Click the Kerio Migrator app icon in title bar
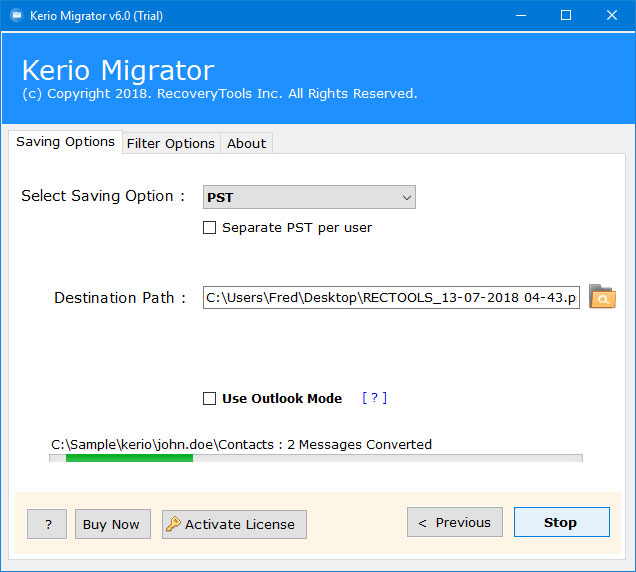The height and width of the screenshot is (572, 636). [x=17, y=15]
